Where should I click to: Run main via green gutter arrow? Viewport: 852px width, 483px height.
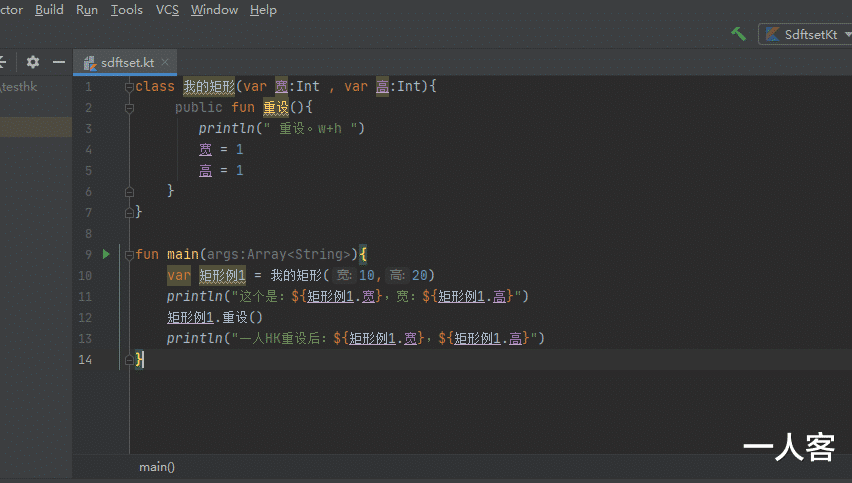coord(106,254)
